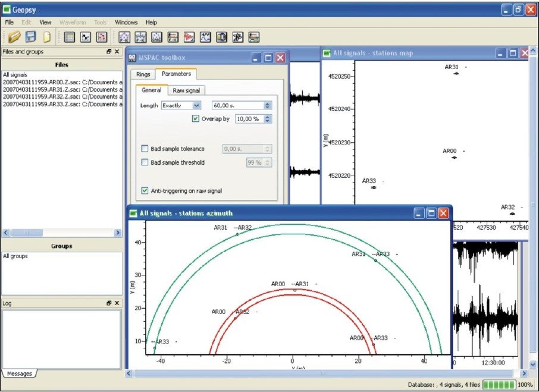Click the Save floppy disk icon
539x392 pixels.
pos(30,37)
